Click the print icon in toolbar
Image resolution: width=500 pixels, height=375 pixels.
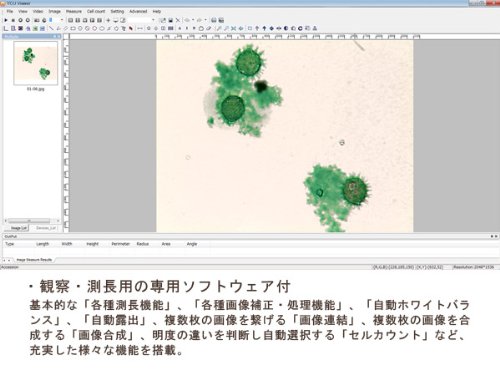tap(214, 20)
